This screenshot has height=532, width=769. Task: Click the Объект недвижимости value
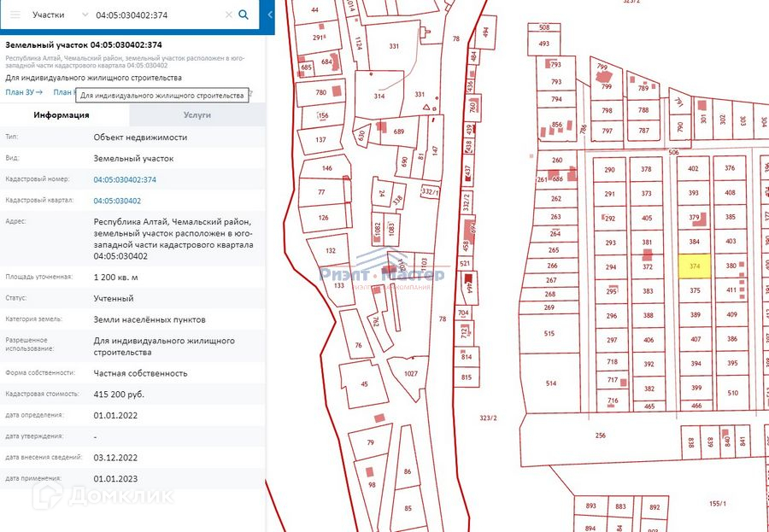coord(140,137)
